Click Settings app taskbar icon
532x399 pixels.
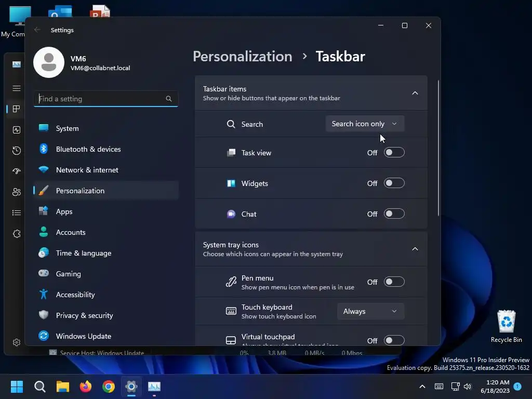click(131, 387)
